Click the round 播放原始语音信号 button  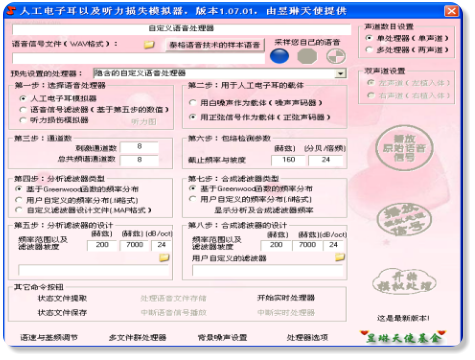coord(404,148)
